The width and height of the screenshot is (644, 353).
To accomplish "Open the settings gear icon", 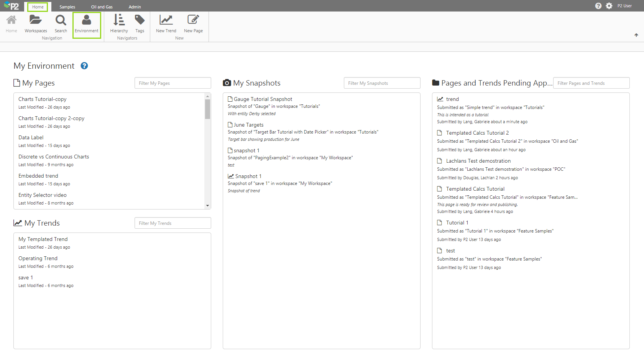I will [x=609, y=6].
